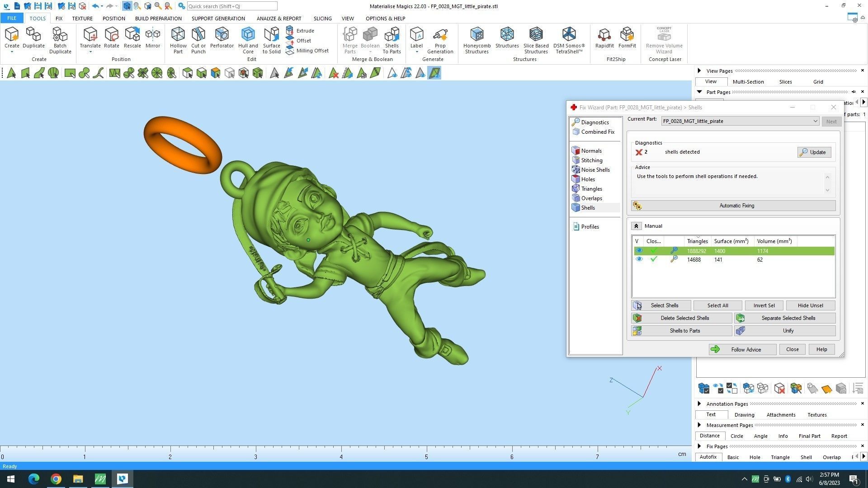Open the Noise Shells fix step
Screen dimensions: 868x488
pyautogui.click(x=595, y=170)
